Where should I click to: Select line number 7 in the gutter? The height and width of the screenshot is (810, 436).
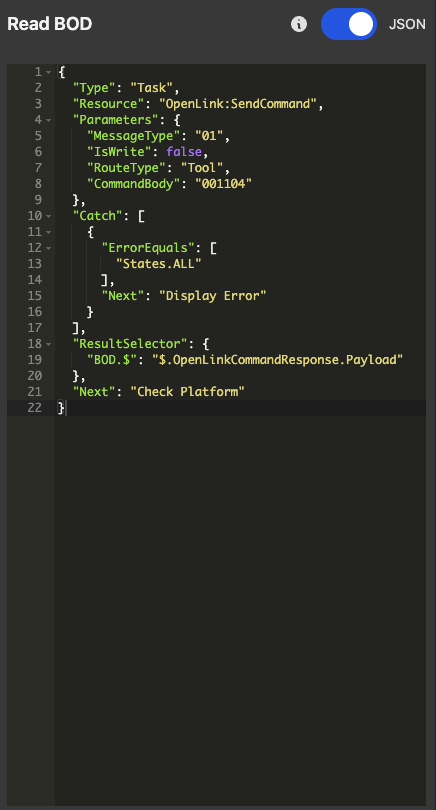(38, 168)
